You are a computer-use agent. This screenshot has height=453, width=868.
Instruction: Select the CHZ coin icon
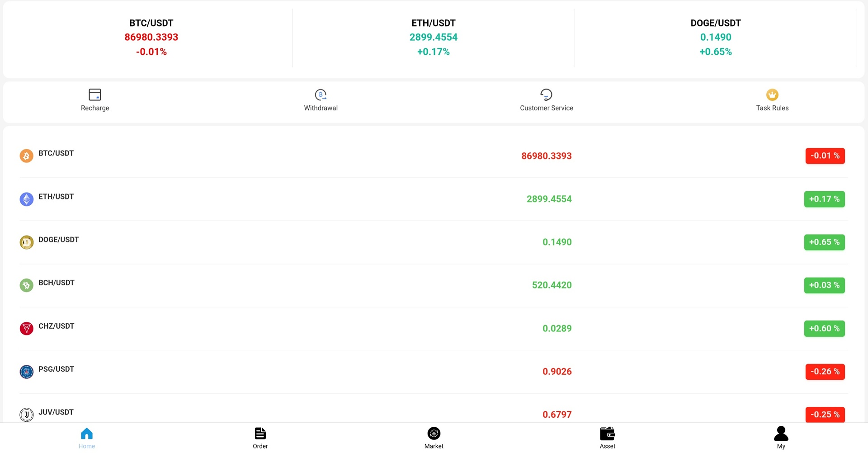tap(26, 328)
